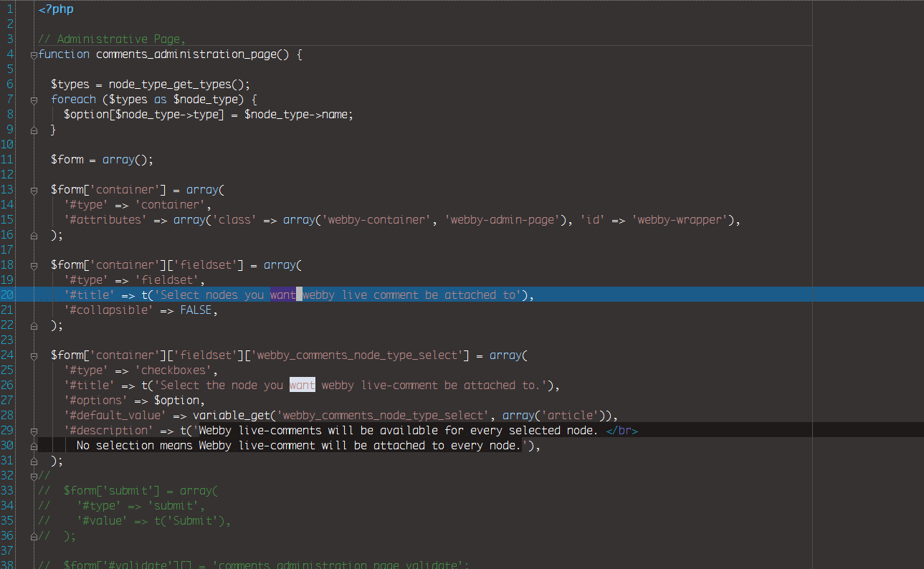Click the commented $form['submit'] line
924x569 pixels.
tap(128, 491)
